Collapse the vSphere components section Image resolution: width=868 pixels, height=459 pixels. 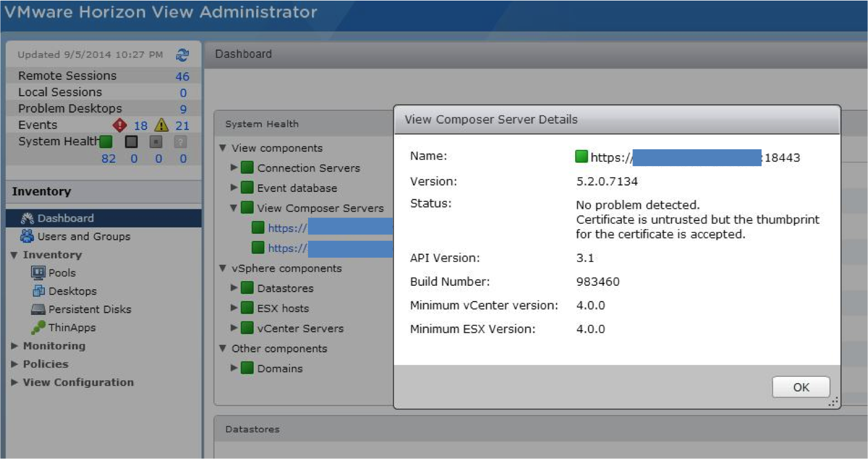tap(222, 268)
